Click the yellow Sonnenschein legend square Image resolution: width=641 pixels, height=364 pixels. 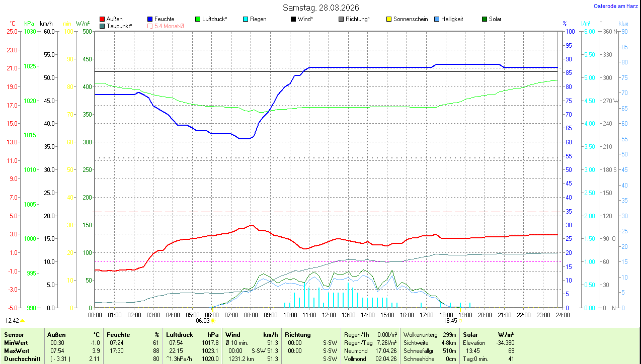click(389, 19)
